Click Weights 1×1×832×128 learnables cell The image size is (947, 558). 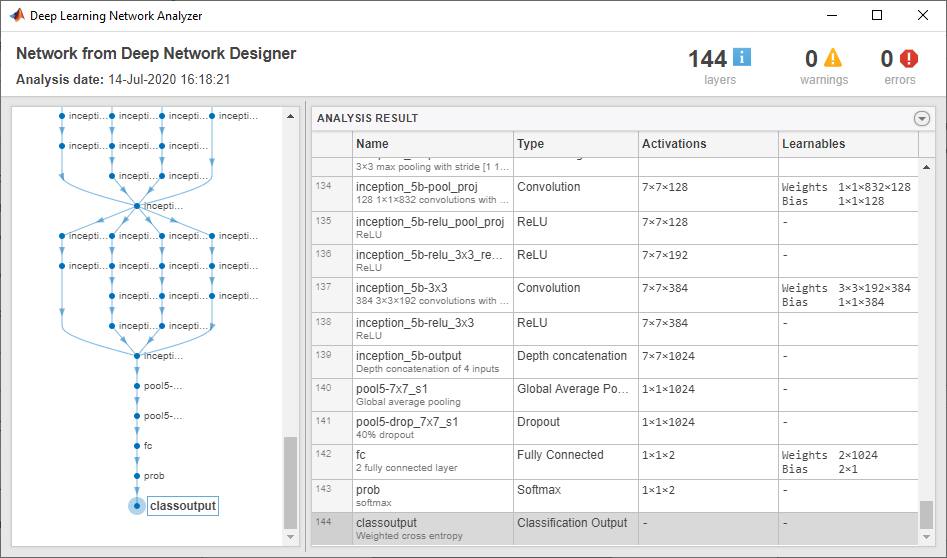tap(849, 194)
